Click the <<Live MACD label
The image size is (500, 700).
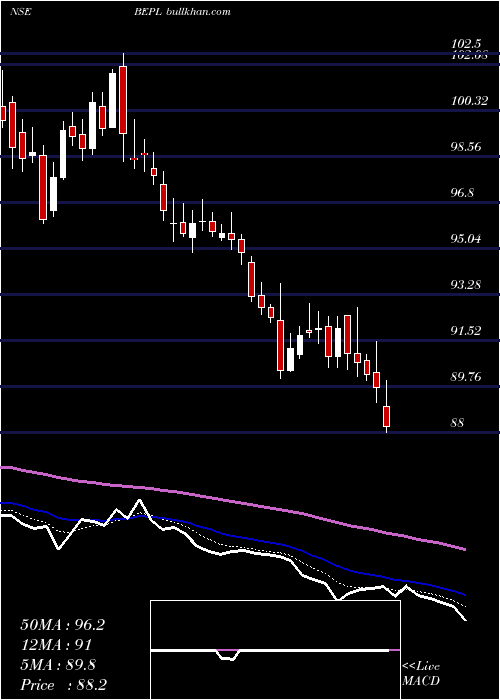pos(421,673)
